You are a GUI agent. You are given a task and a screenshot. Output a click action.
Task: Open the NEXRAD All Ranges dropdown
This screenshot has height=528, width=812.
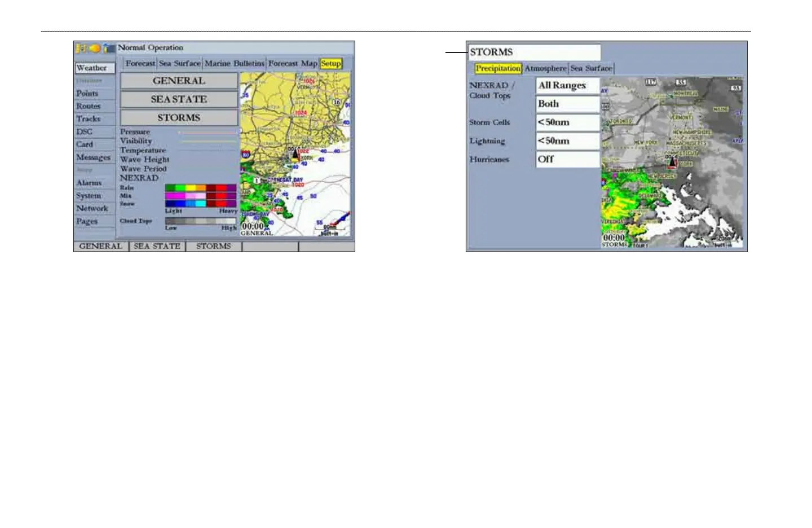[x=567, y=86]
